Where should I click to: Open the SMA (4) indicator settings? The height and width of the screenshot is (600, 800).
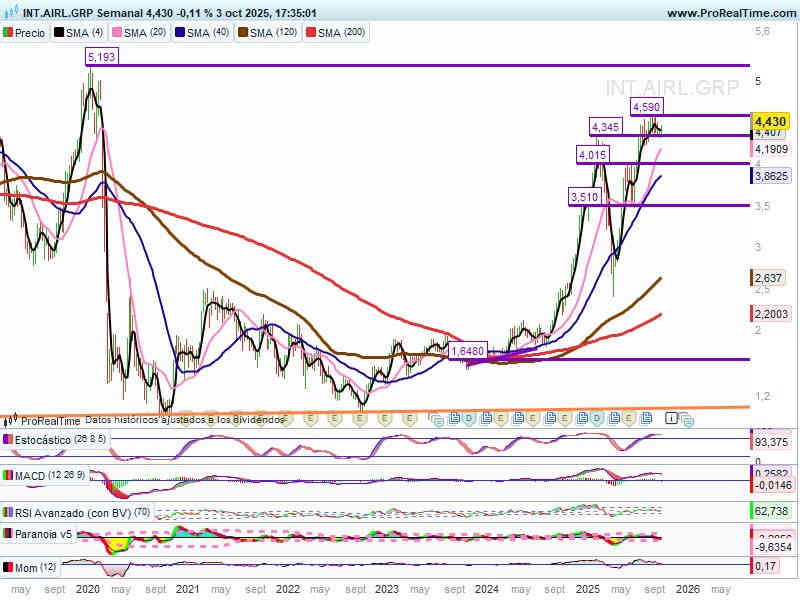tap(85, 33)
